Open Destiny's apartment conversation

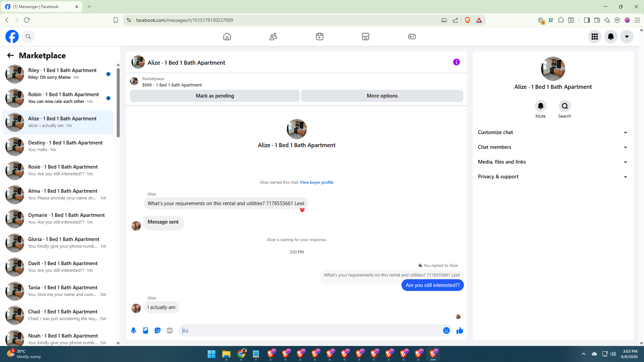(58, 146)
